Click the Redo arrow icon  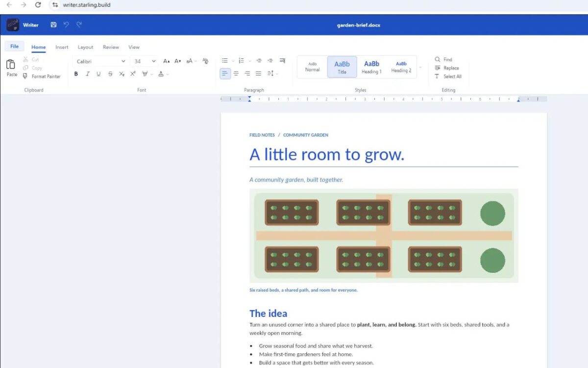coord(79,25)
